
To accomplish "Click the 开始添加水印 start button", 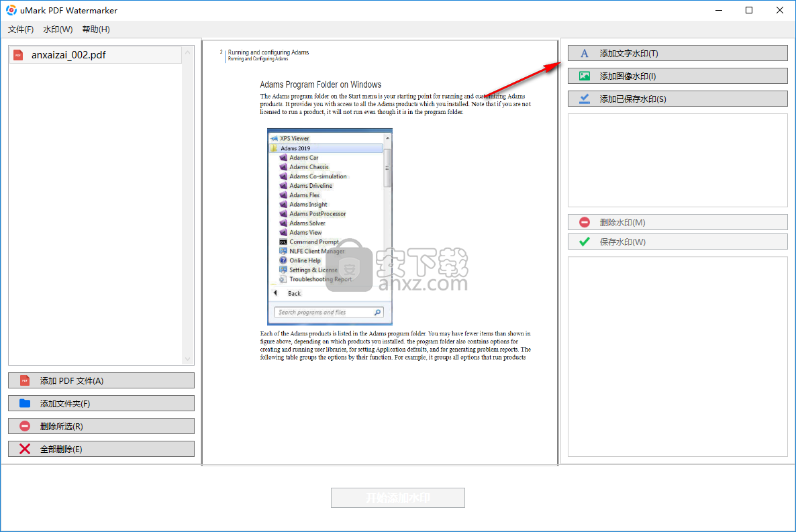I will tap(398, 498).
